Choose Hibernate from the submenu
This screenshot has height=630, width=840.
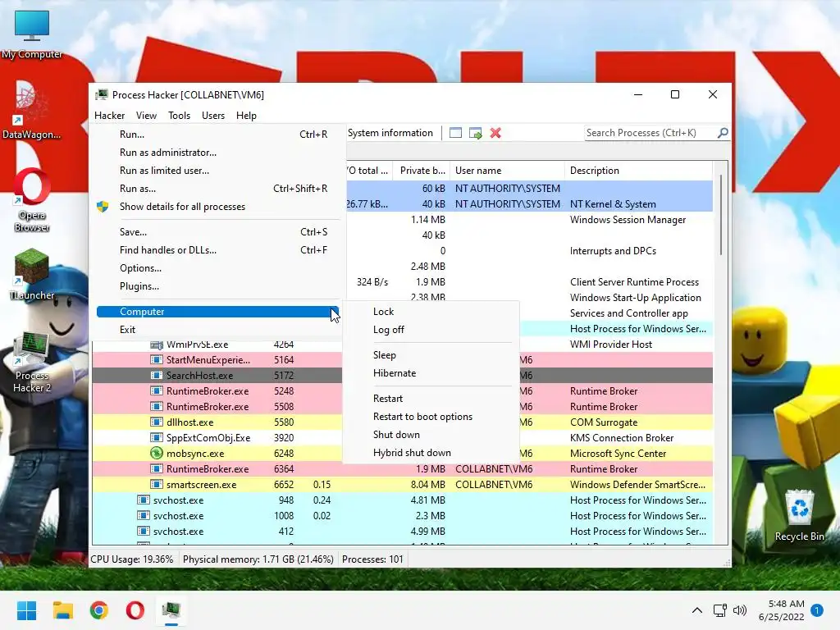pyautogui.click(x=431, y=373)
